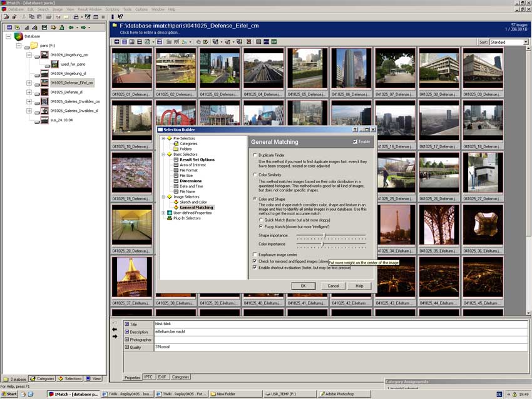
Task: Click OK in Selection Builder dialog
Action: click(304, 286)
